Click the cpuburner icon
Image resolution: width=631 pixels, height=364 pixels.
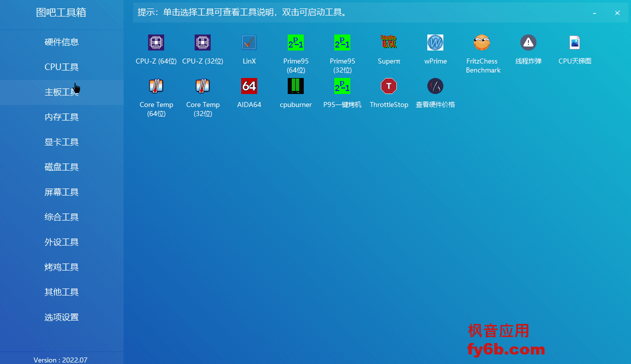point(296,86)
